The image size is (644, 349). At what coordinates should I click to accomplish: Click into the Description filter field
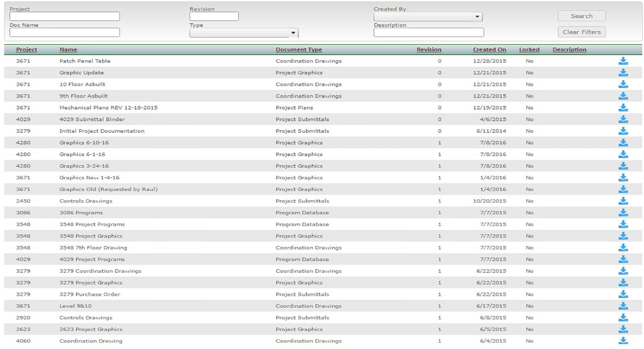coord(428,32)
